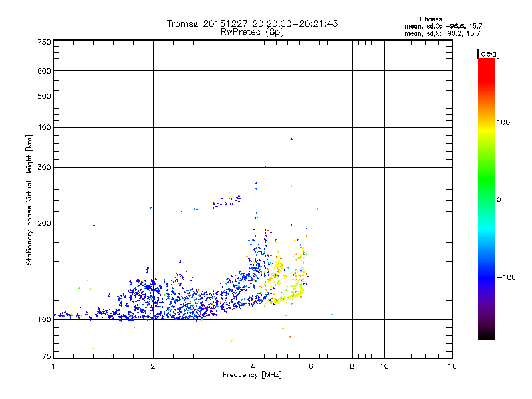Click the colorbar tick label '0'
Screen dimensions: 532x399
[x=499, y=200]
